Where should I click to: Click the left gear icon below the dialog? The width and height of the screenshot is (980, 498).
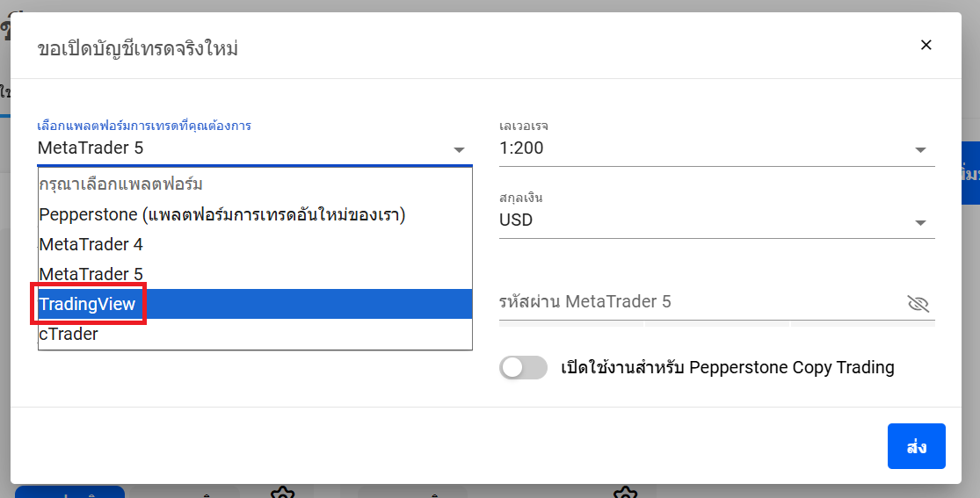281,493
